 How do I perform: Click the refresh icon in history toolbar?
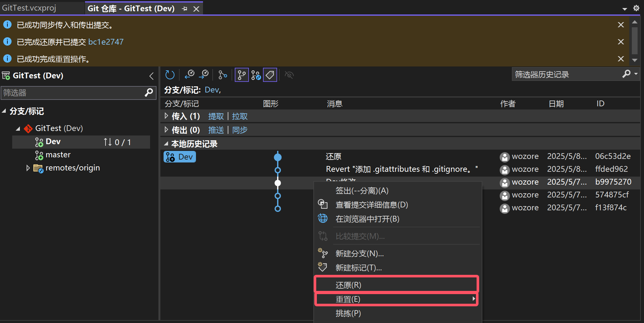pos(170,75)
